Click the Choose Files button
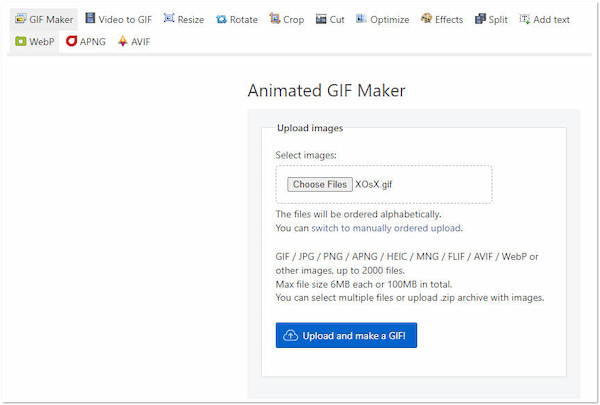This screenshot has height=405, width=600. tap(320, 185)
